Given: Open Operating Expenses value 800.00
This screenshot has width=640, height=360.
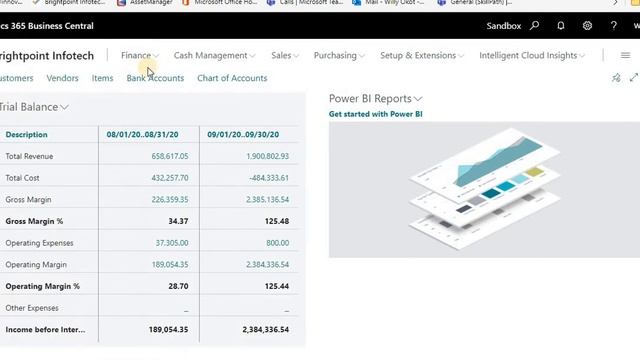Looking at the screenshot, I should (278, 243).
